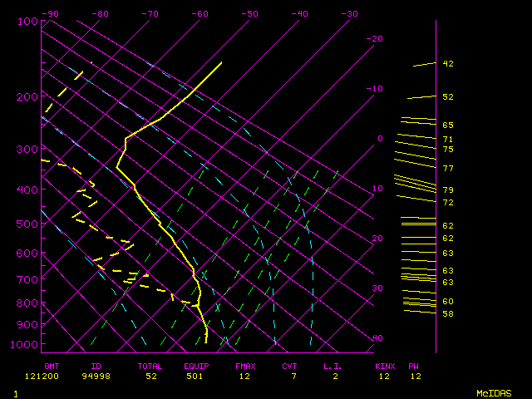
Task: Select the 500 pressure level label
Action: 27,224
